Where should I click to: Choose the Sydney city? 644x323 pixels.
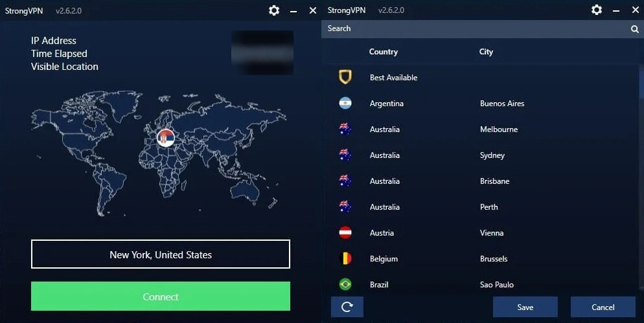(x=492, y=155)
